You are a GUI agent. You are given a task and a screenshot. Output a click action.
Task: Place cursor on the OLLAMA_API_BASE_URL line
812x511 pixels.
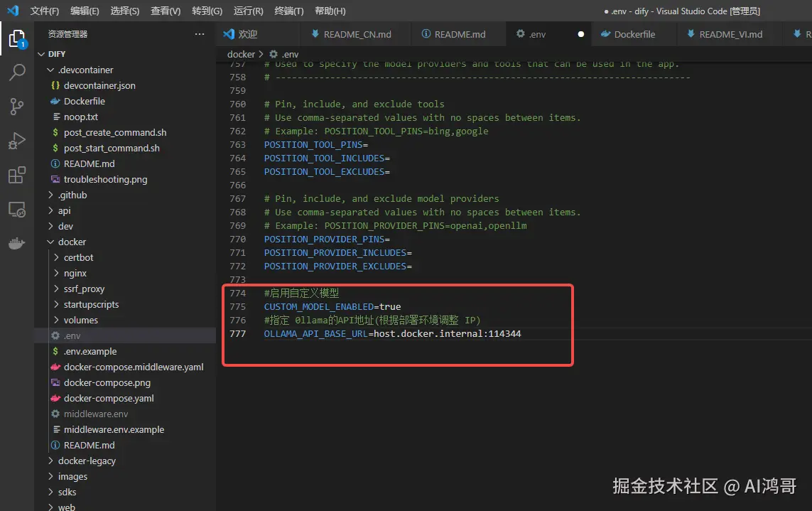tap(392, 333)
